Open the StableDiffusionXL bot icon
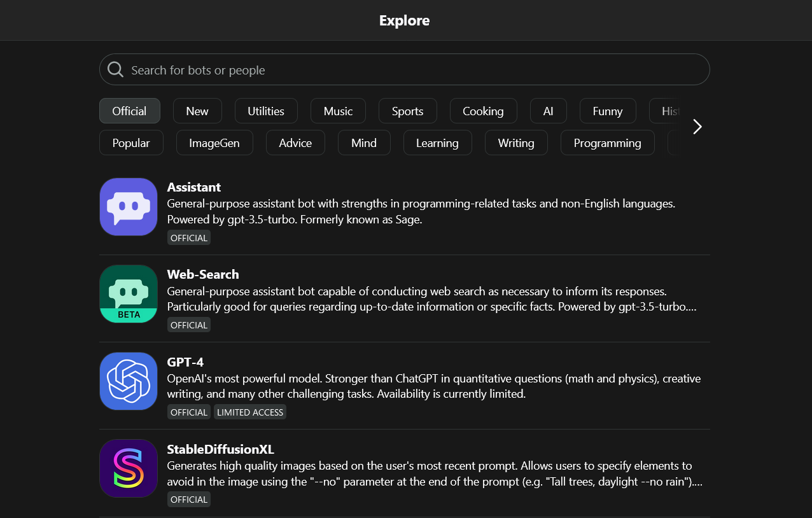 point(129,468)
